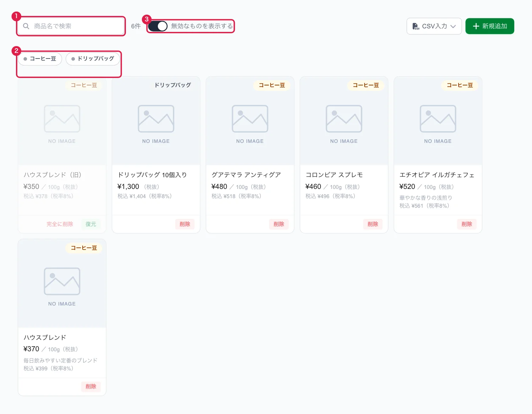Click the コーヒー豆 badge on コロンビア card
532x414 pixels.
(x=366, y=85)
